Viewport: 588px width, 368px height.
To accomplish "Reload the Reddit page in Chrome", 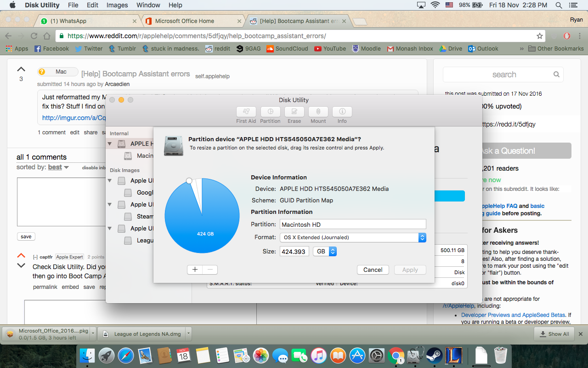I will [34, 36].
